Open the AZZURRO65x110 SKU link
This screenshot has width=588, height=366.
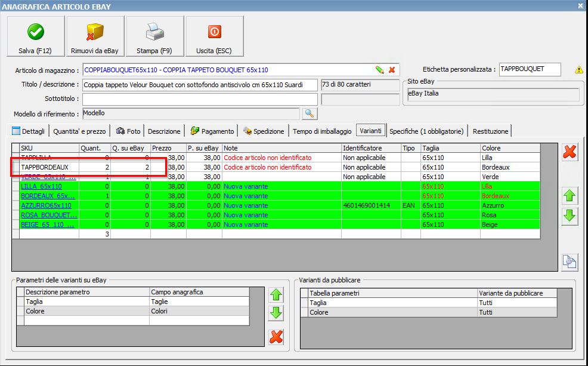click(46, 206)
